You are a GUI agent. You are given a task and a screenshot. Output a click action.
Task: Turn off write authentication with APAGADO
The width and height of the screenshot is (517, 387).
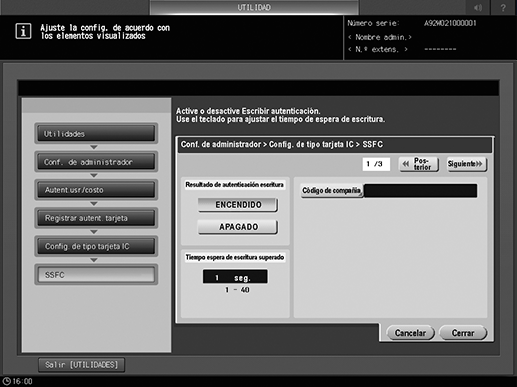click(238, 227)
